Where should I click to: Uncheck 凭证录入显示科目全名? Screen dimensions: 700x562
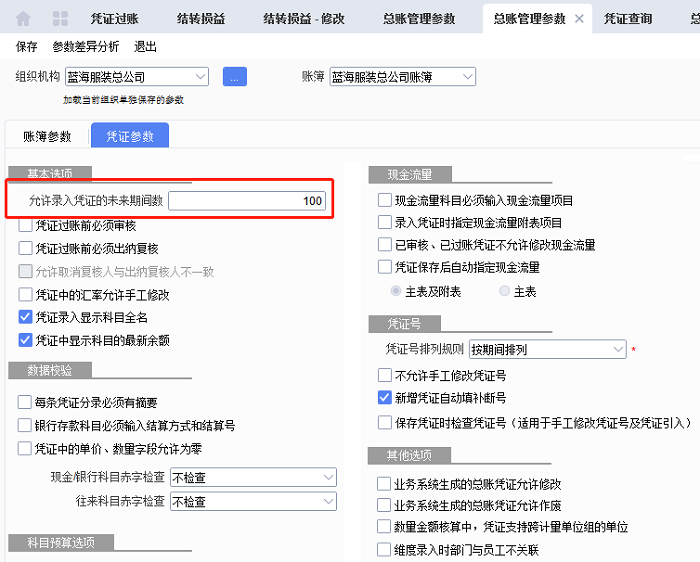[26, 318]
